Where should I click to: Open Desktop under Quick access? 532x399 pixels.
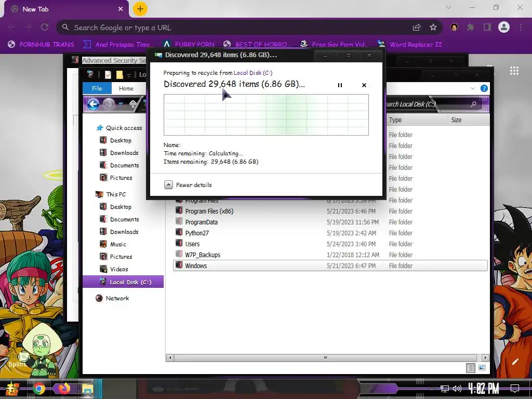(115, 140)
